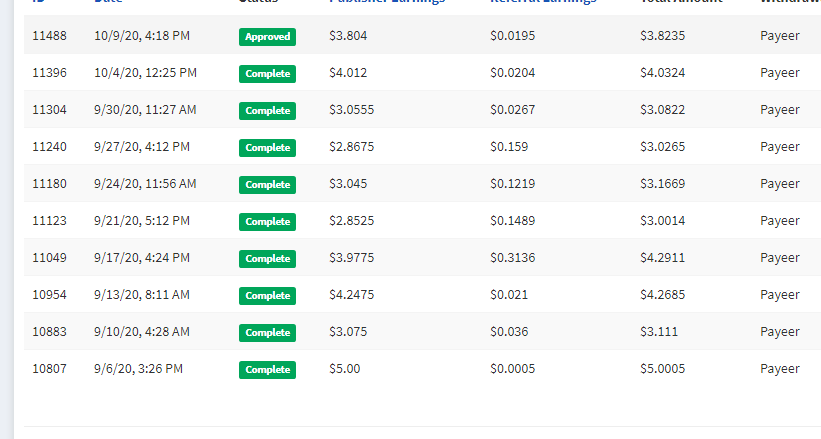
Task: Click the Approved status badge for 11488
Action: [267, 37]
